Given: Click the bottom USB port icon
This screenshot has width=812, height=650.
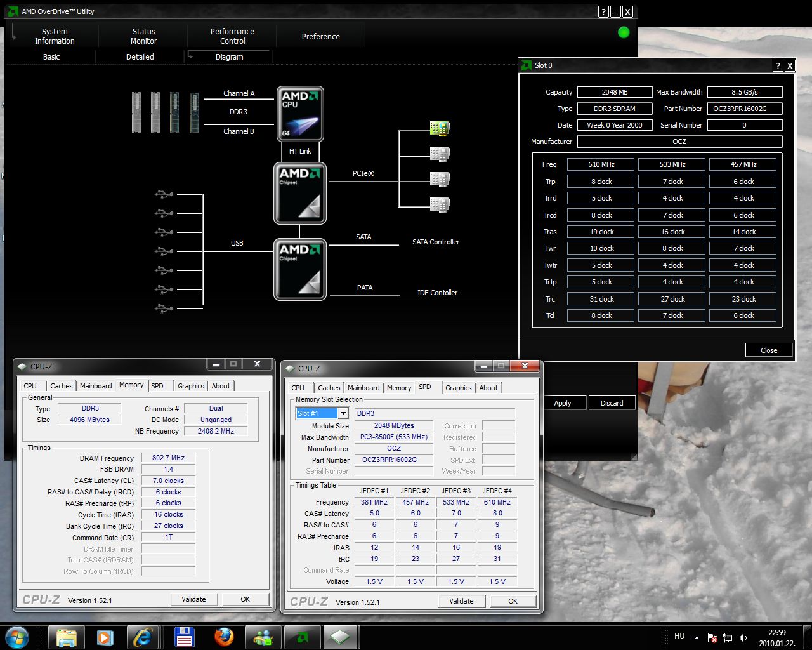Looking at the screenshot, I should [x=164, y=308].
